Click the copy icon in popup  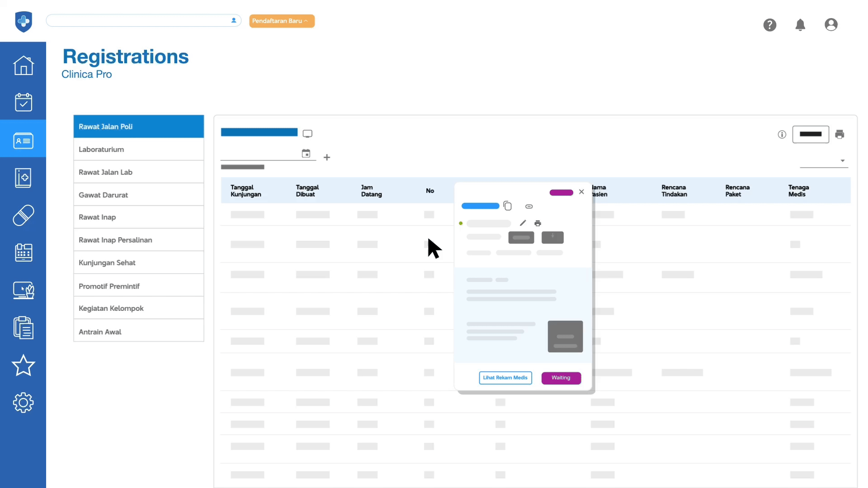(507, 206)
